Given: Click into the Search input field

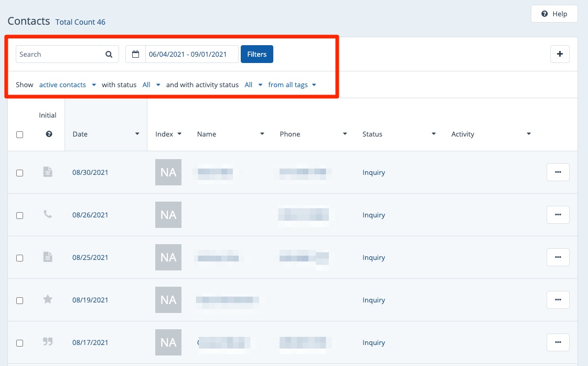Looking at the screenshot, I should point(58,54).
